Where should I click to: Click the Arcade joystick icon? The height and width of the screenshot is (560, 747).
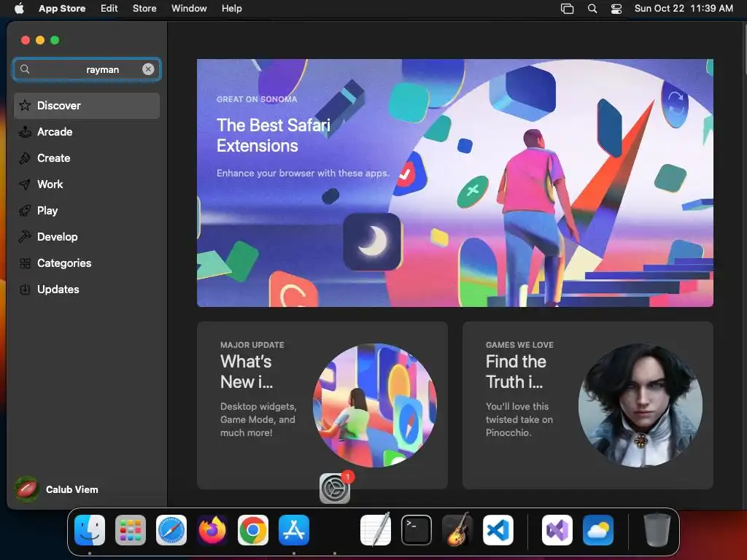[x=25, y=132]
